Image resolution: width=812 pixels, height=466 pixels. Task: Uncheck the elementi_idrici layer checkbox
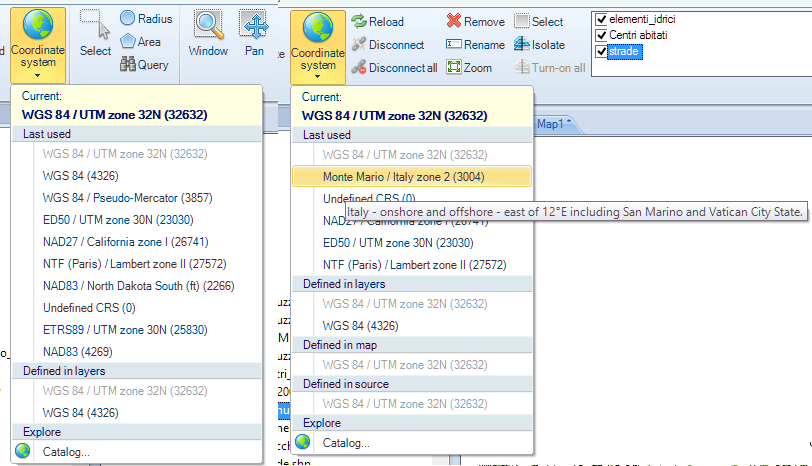click(x=600, y=19)
